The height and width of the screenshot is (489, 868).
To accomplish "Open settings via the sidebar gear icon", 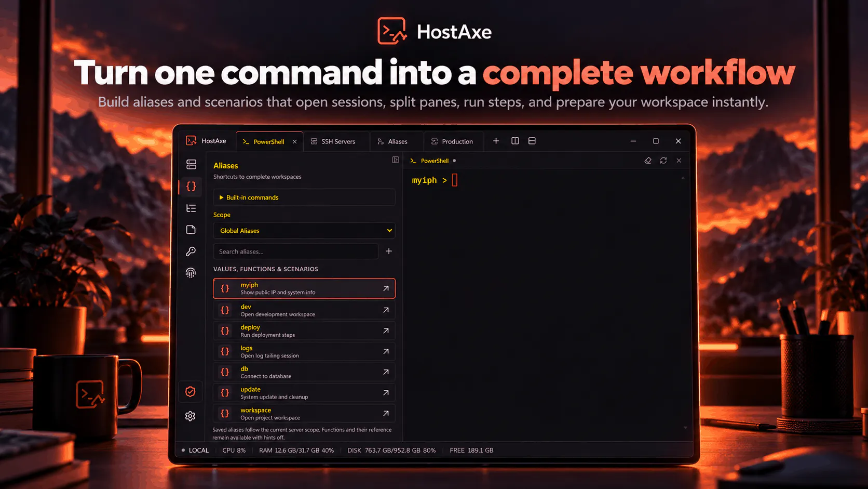I will click(x=191, y=416).
